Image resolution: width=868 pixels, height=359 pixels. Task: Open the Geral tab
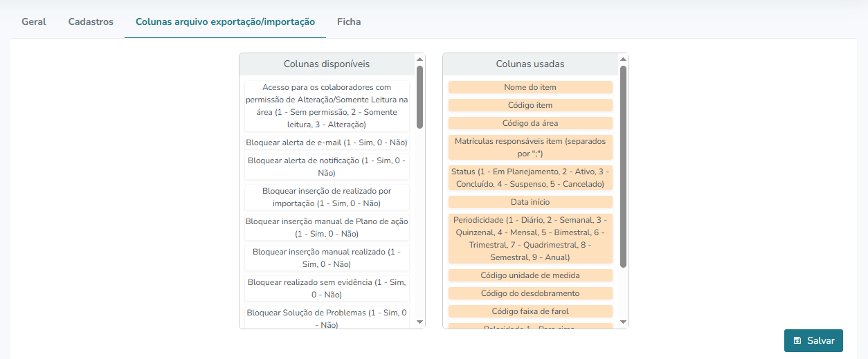coord(34,21)
